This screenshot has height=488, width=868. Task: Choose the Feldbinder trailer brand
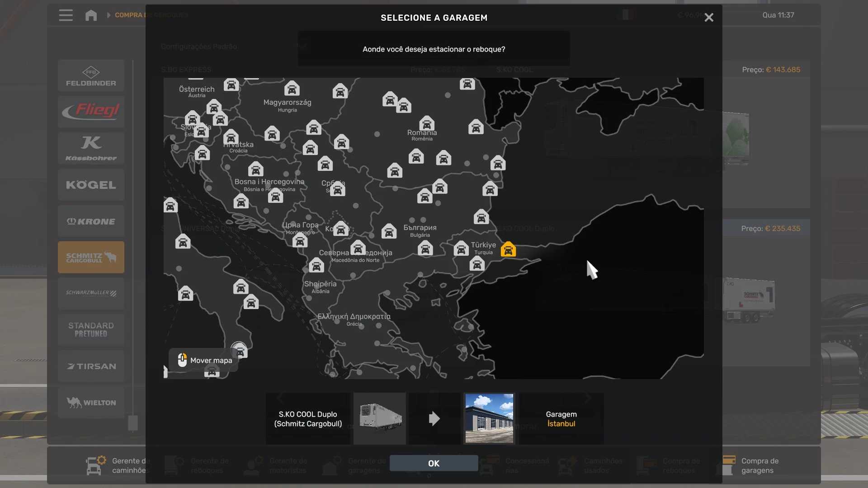91,76
